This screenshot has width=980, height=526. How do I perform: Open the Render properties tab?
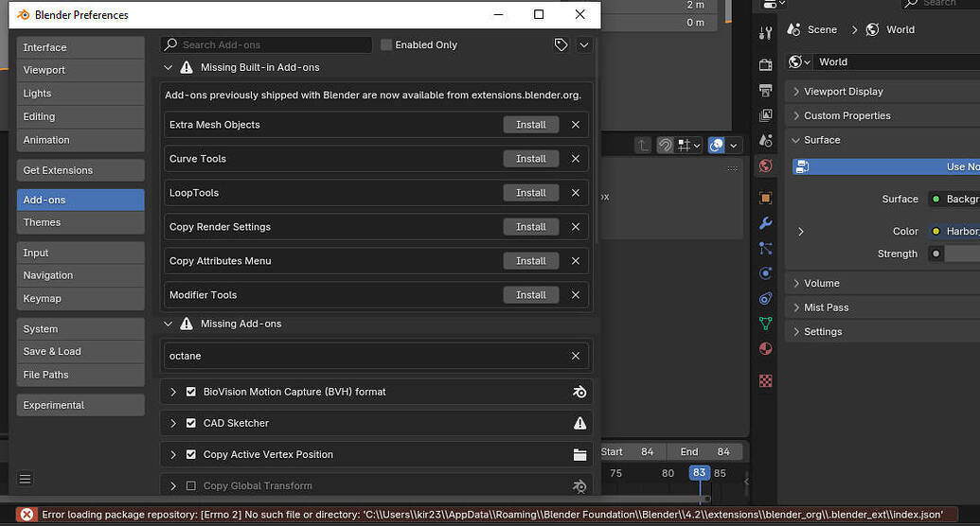(766, 64)
